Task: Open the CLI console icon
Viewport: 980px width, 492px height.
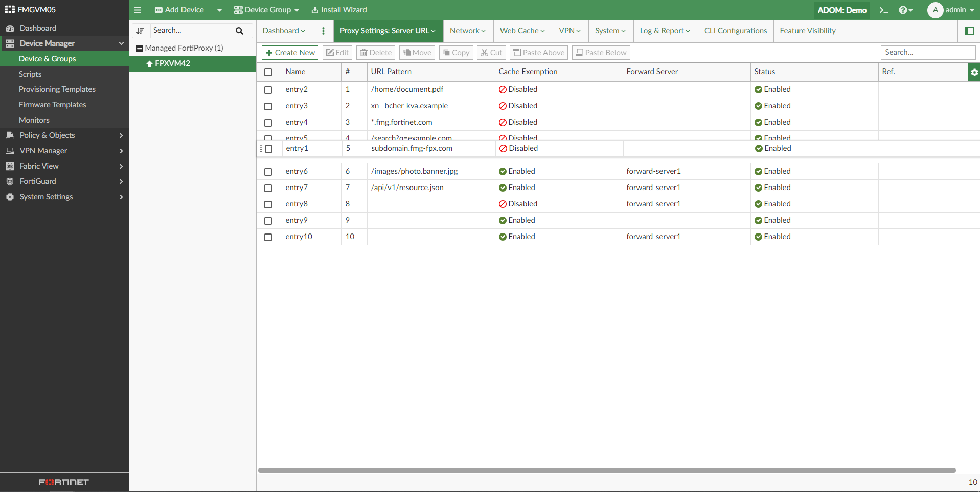Action: tap(884, 10)
